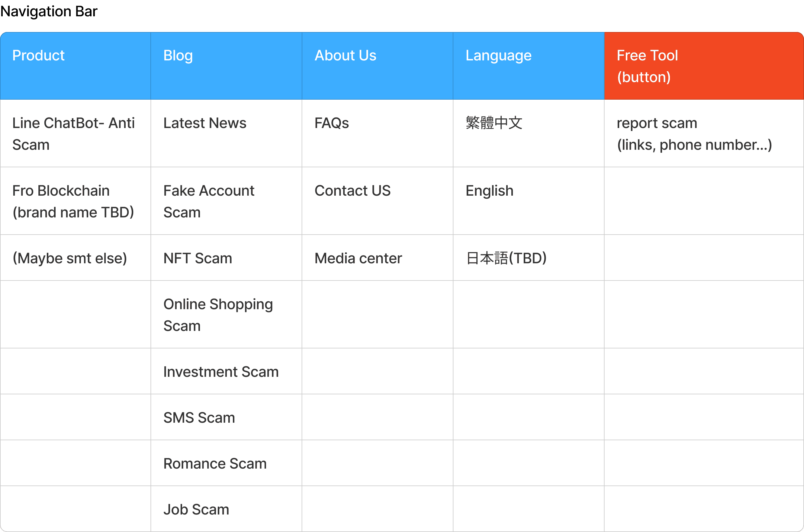Click Job Scam entry
This screenshot has width=804, height=532.
click(196, 509)
